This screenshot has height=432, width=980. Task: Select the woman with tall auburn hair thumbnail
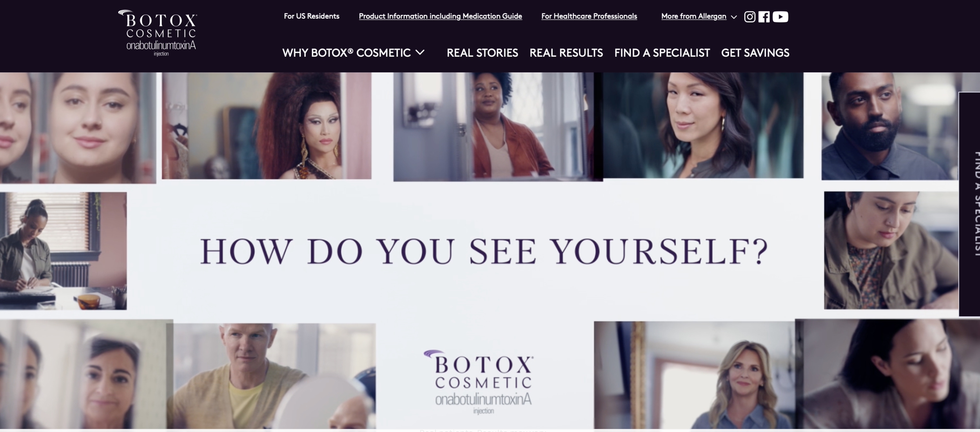[x=267, y=126]
